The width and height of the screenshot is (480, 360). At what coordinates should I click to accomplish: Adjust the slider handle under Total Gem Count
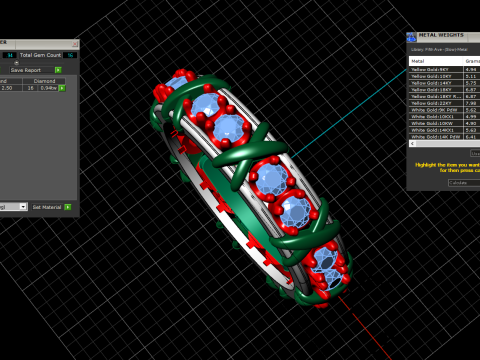point(16,62)
